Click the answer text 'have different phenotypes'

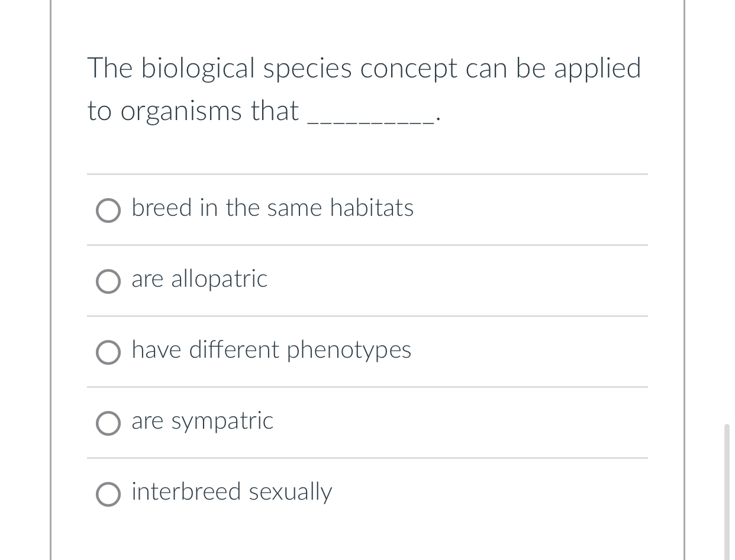[x=271, y=350]
